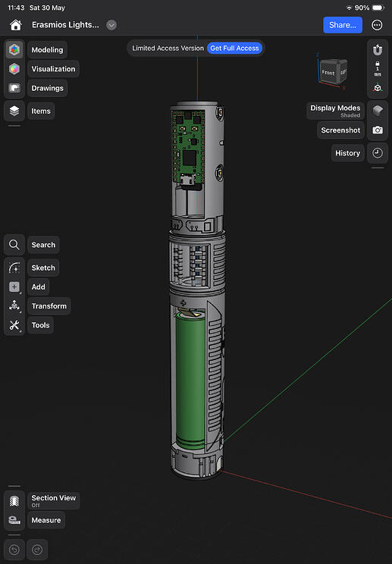Screen dimensions: 392x564
Task: Select the green circuit board in model
Action: click(188, 147)
